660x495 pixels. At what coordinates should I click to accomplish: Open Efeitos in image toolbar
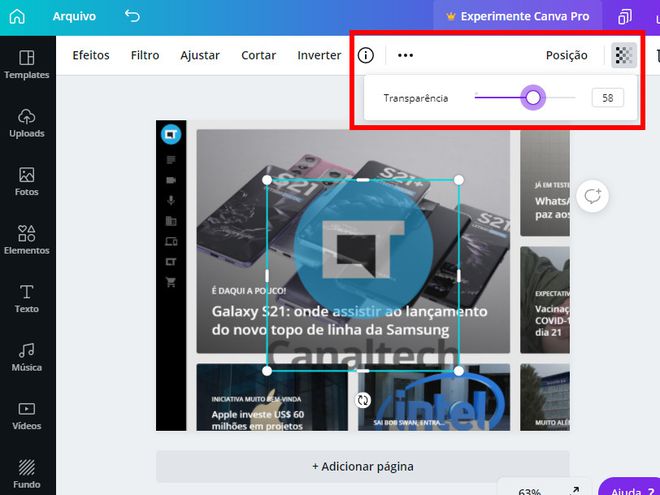[91, 55]
